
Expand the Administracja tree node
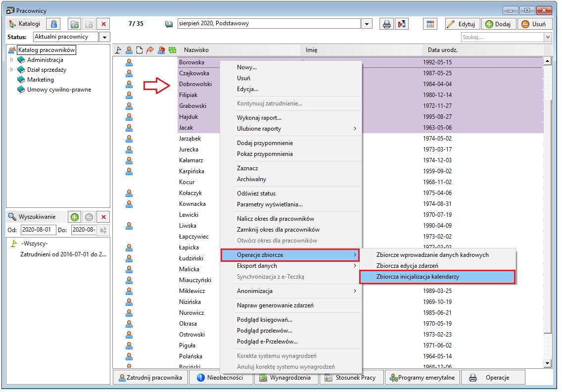(x=11, y=60)
